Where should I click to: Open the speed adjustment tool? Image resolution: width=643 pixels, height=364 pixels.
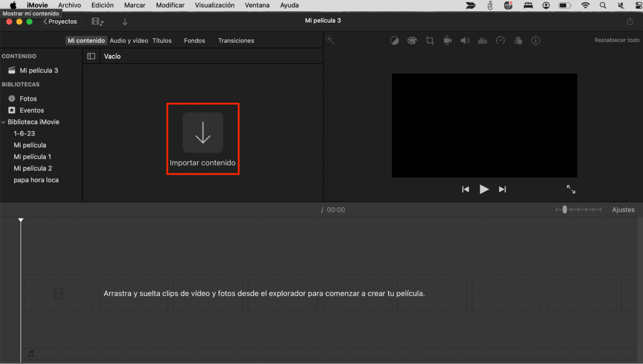[500, 41]
